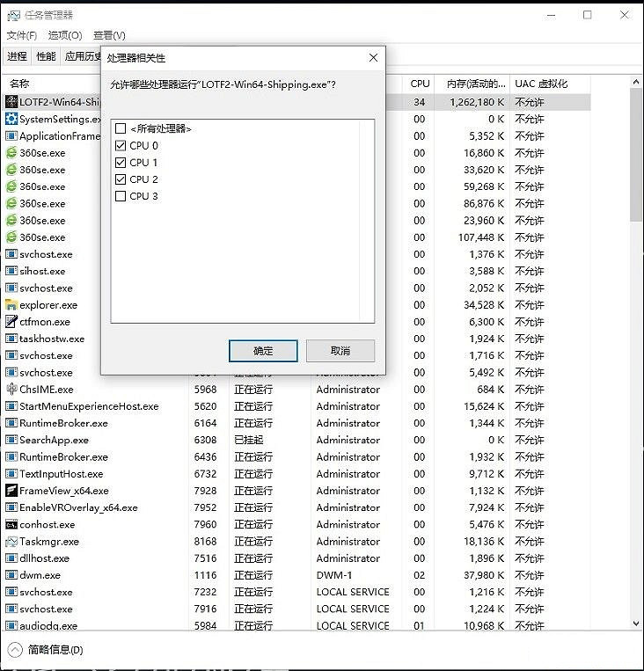The width and height of the screenshot is (644, 671).
Task: Enable the CPU 3 checkbox
Action: click(121, 196)
